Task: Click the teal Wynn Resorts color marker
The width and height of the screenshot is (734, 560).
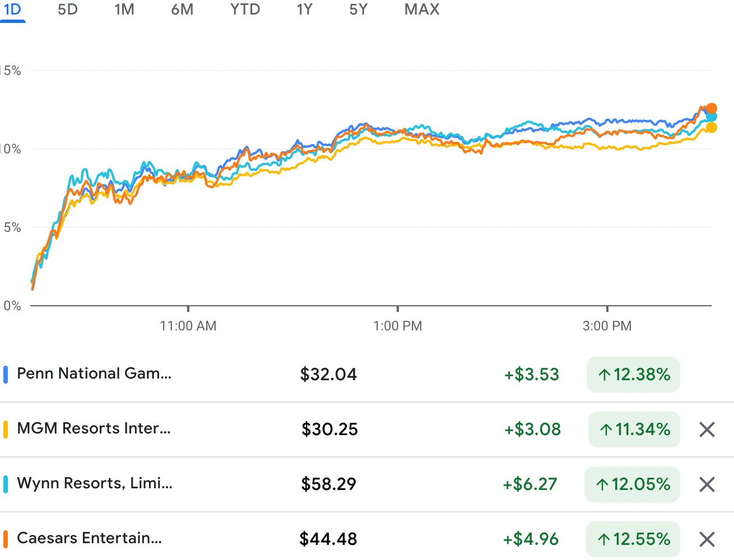Action: point(6,484)
